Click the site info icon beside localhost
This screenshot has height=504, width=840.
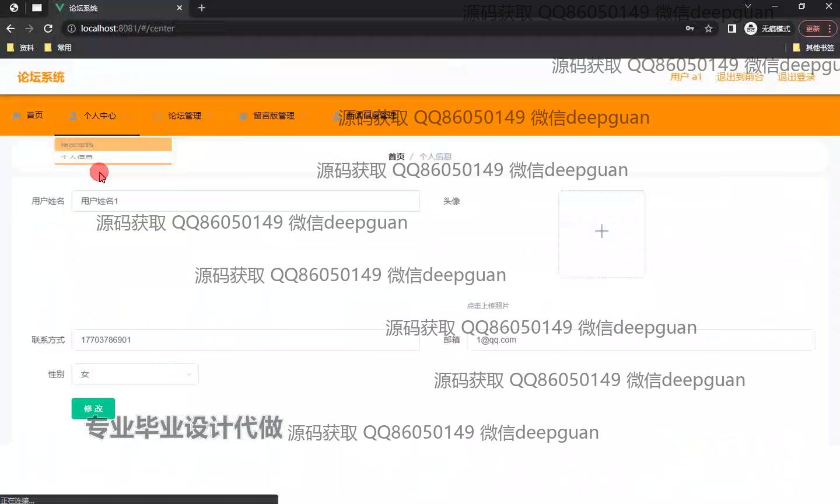(72, 29)
